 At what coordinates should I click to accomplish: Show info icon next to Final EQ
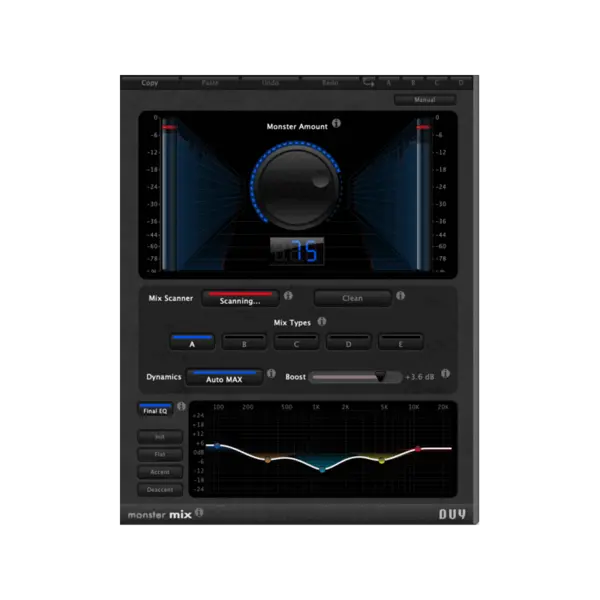tap(181, 406)
